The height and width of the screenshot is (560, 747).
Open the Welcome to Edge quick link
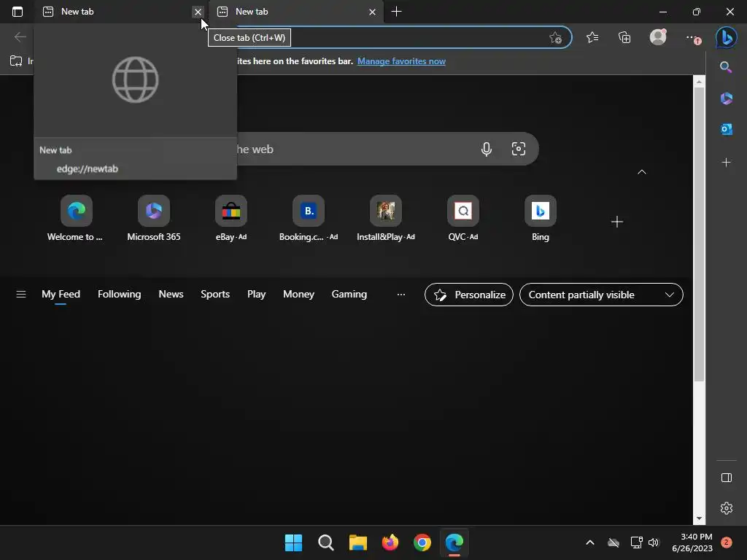pyautogui.click(x=76, y=218)
